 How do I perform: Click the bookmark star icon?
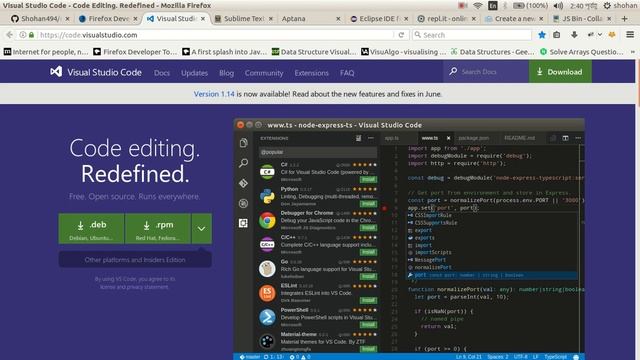(542, 35)
